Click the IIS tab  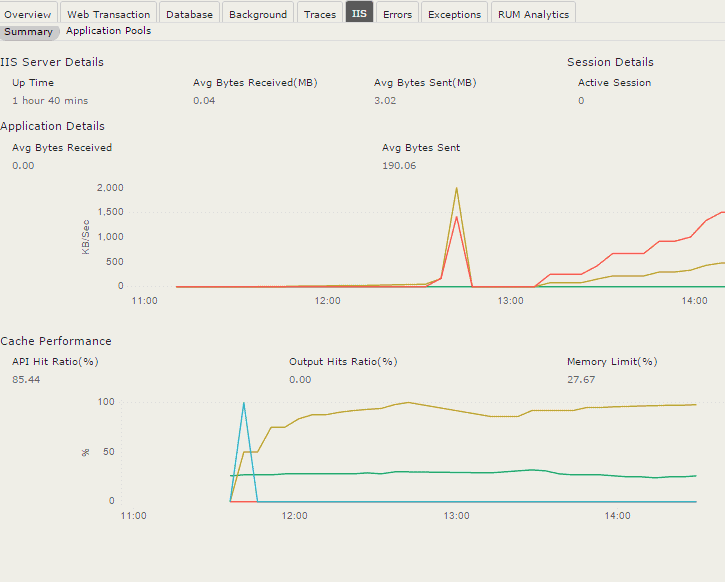[x=359, y=14]
